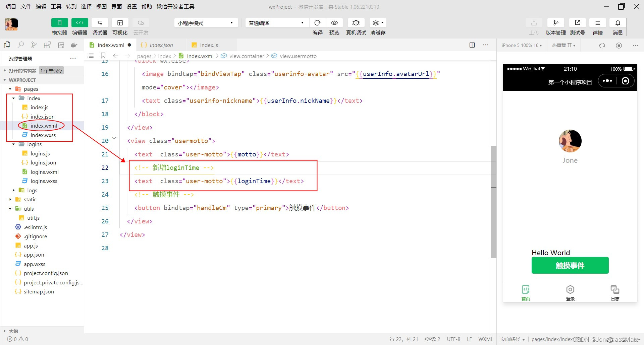Open the 项目 menu
The height and width of the screenshot is (345, 644).
[x=11, y=6]
